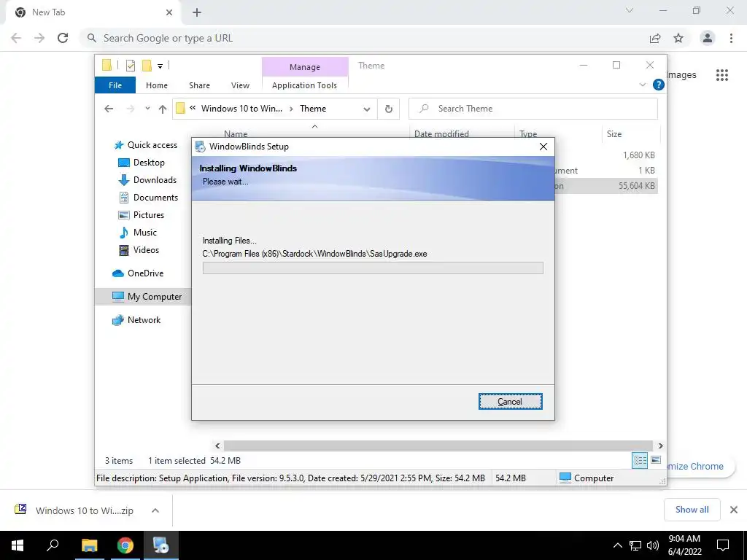The width and height of the screenshot is (747, 560).
Task: Close the WindowBlinds Setup dialog
Action: 543,147
